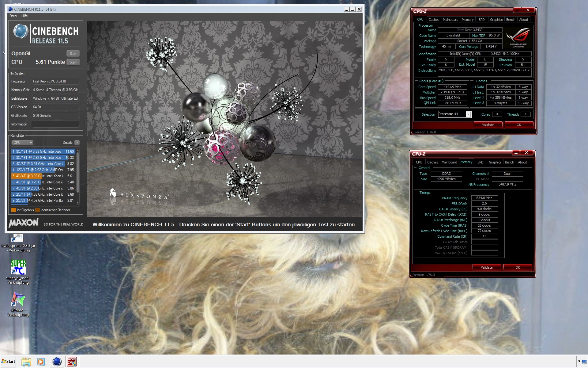
Task: Open Windows Explorer from taskbar
Action: 26,362
